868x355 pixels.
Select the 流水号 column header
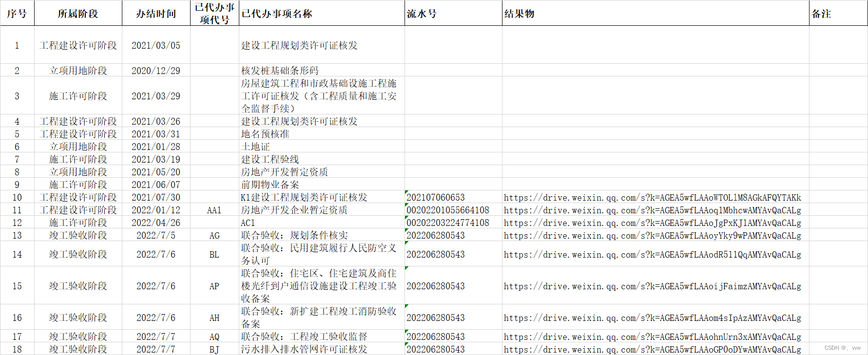click(x=453, y=14)
